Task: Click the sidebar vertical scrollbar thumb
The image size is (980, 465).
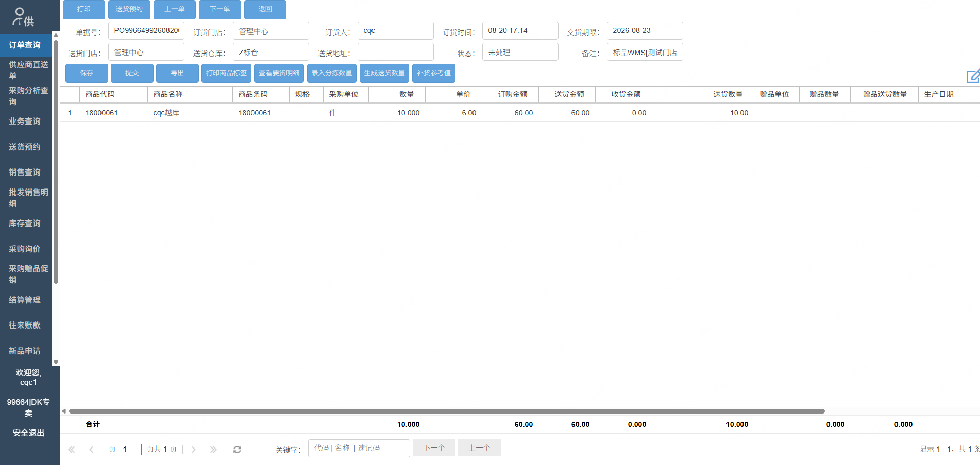Action: click(x=56, y=161)
